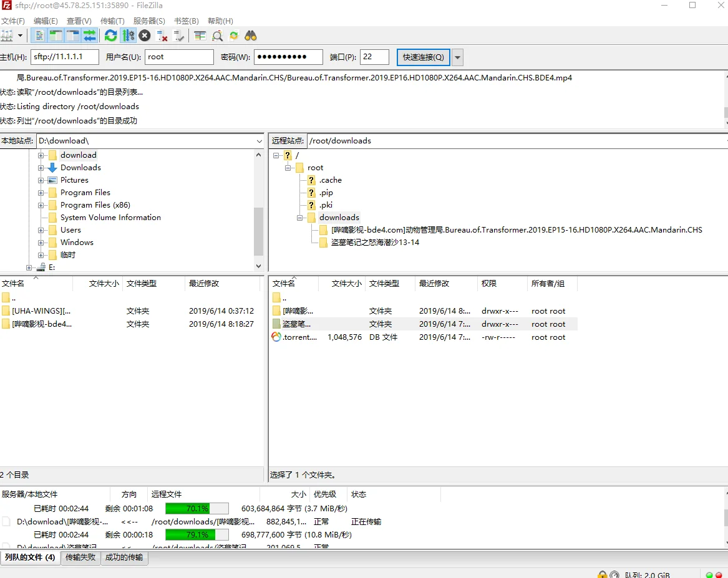Select the .cache remote folder
This screenshot has width=728, height=578.
pyautogui.click(x=331, y=180)
